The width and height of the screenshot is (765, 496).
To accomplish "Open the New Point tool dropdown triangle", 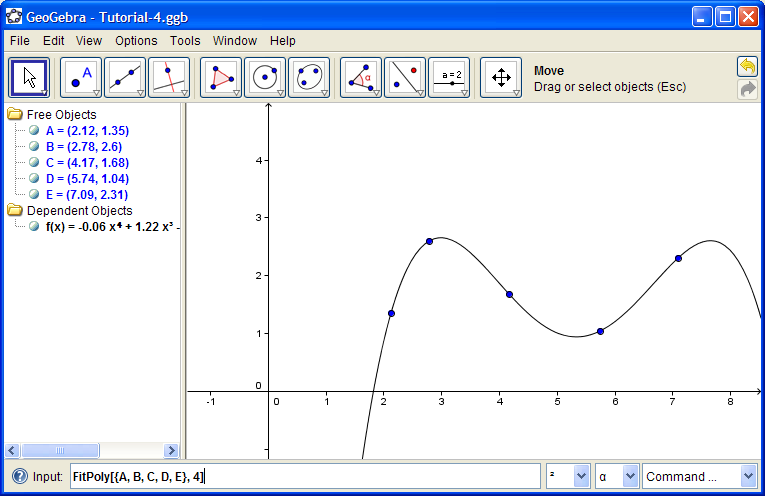I will [x=96, y=93].
